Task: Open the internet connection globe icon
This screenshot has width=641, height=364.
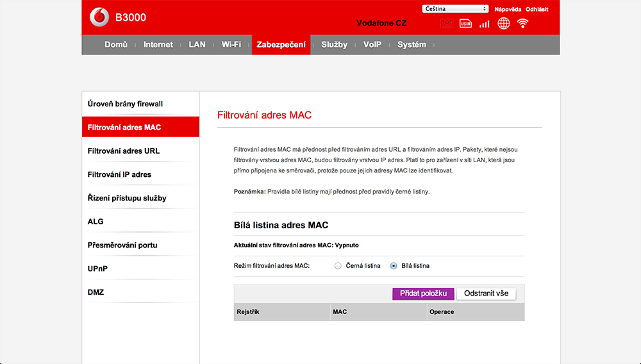Action: (503, 23)
